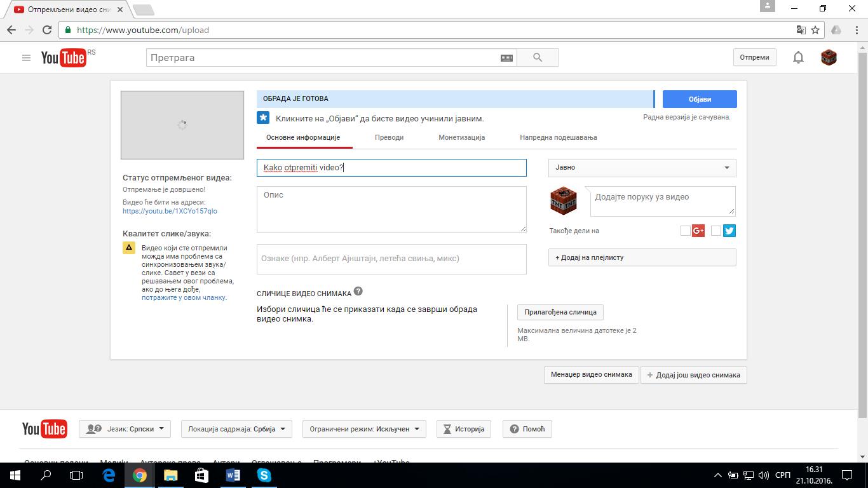
Task: Click into the Опис description field
Action: click(x=391, y=209)
